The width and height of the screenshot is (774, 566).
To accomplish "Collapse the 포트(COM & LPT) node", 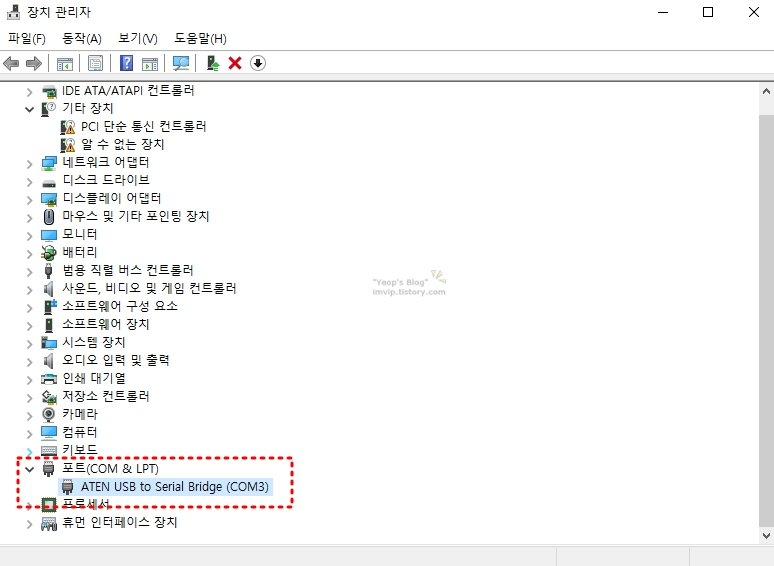I will 30,469.
